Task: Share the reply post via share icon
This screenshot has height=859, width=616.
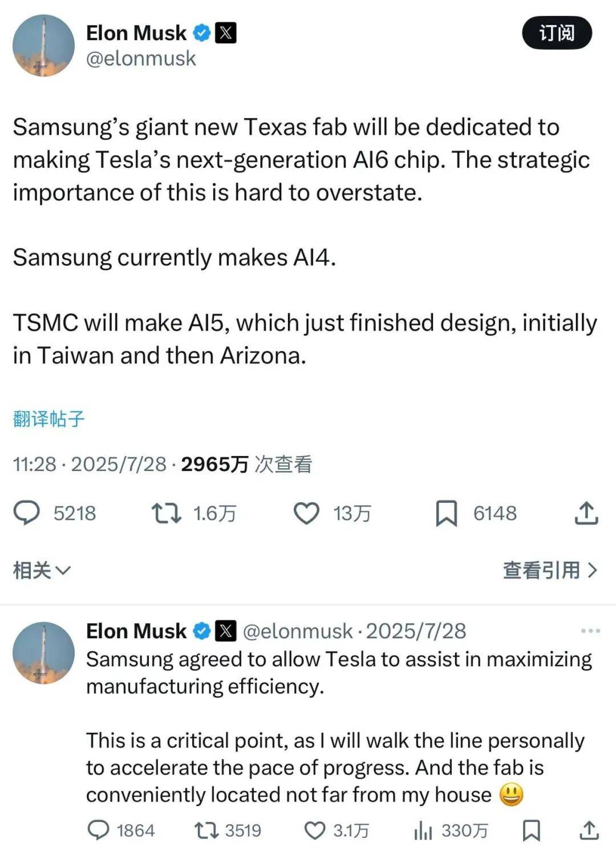Action: (x=589, y=830)
